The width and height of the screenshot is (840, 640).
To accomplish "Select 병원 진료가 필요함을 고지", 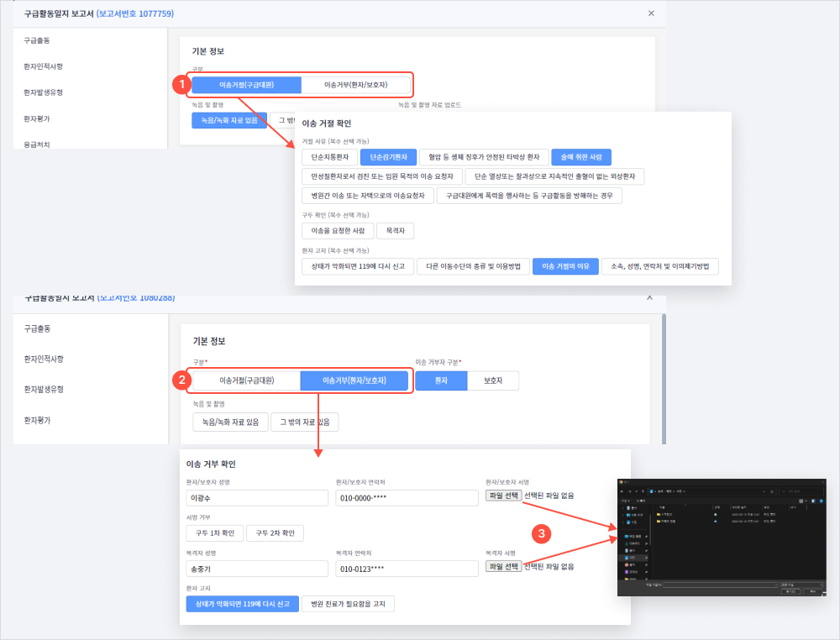I will 349,604.
